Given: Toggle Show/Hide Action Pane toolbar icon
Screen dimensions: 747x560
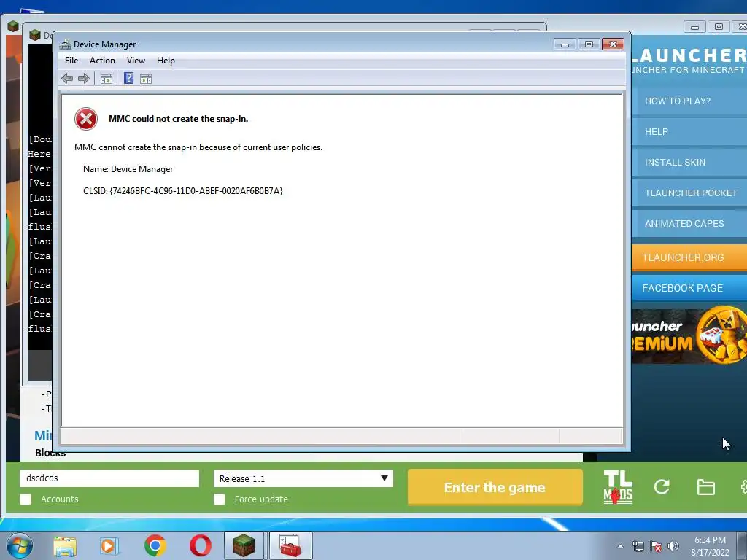Looking at the screenshot, I should tap(146, 79).
